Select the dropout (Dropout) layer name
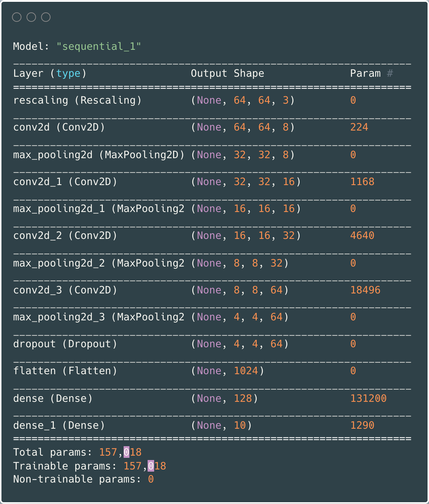Screen dimensions: 429x504 [65, 344]
